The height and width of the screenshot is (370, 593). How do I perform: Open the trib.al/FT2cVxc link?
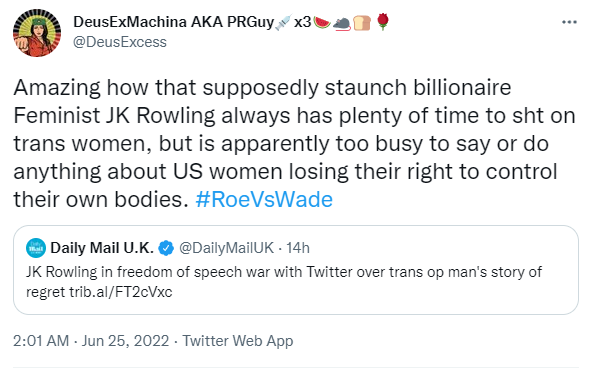[x=120, y=292]
